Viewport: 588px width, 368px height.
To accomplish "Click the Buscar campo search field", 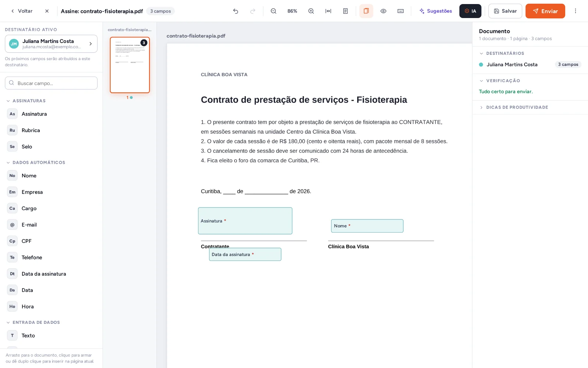I will pos(51,83).
